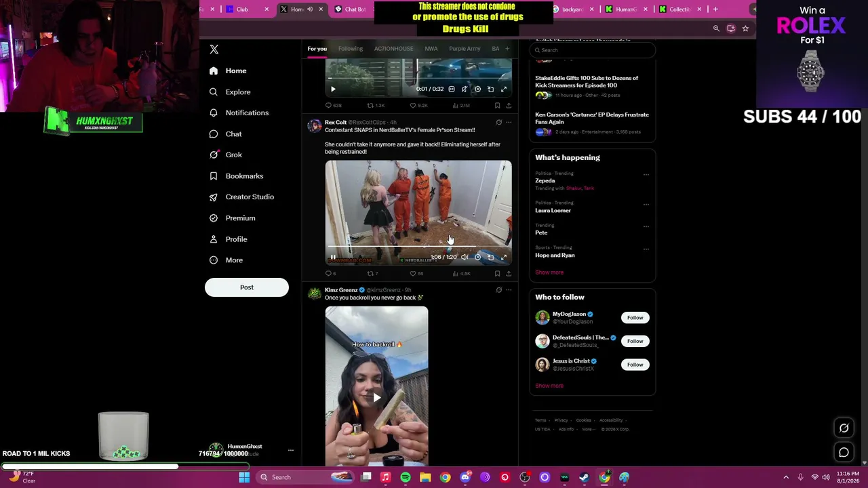
Task: Reply to the top post with 638 replies
Action: 333,105
